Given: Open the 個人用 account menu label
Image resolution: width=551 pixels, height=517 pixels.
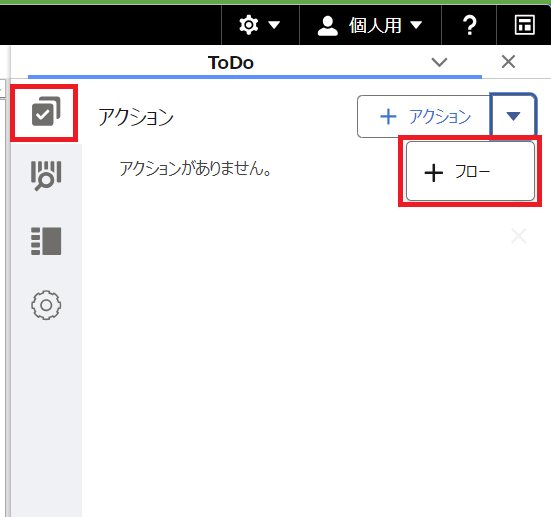Looking at the screenshot, I should (375, 26).
